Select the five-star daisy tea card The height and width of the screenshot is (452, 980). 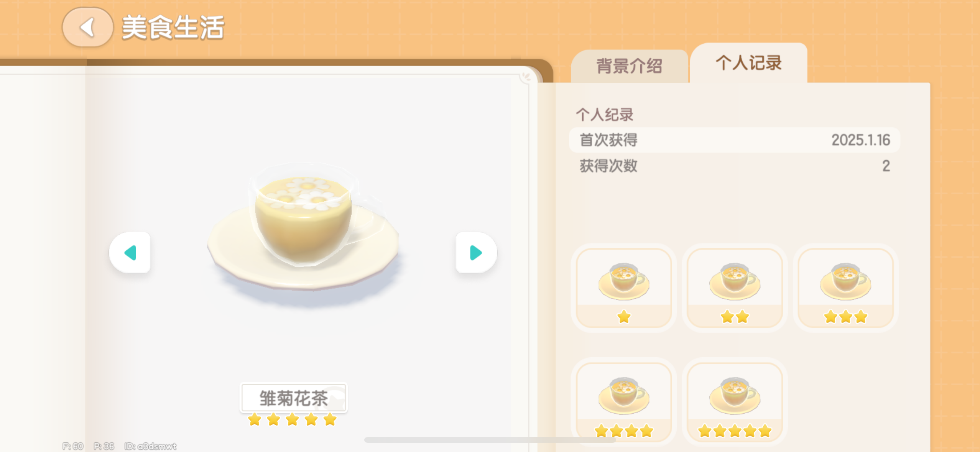pos(735,402)
